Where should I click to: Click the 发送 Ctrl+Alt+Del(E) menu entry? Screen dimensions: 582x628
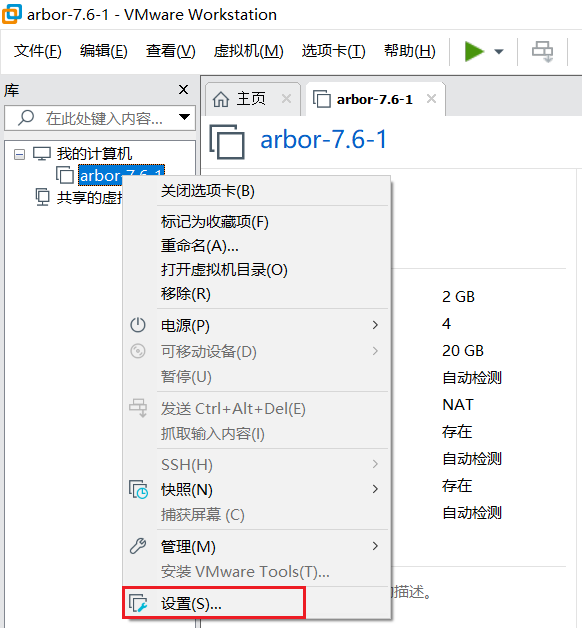(257, 409)
